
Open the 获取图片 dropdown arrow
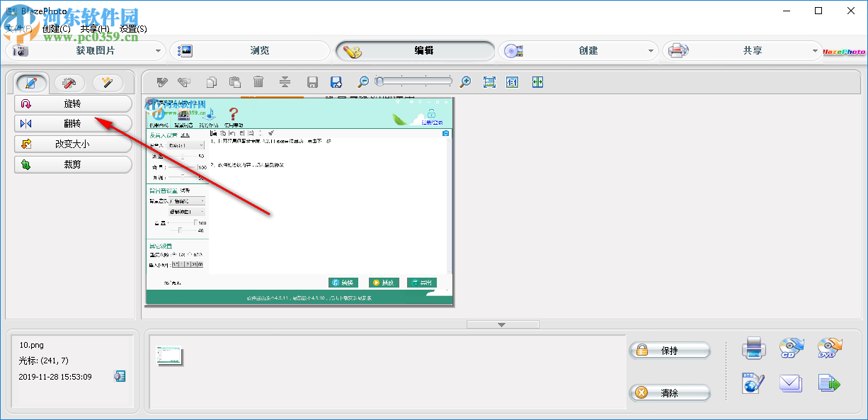coord(159,50)
